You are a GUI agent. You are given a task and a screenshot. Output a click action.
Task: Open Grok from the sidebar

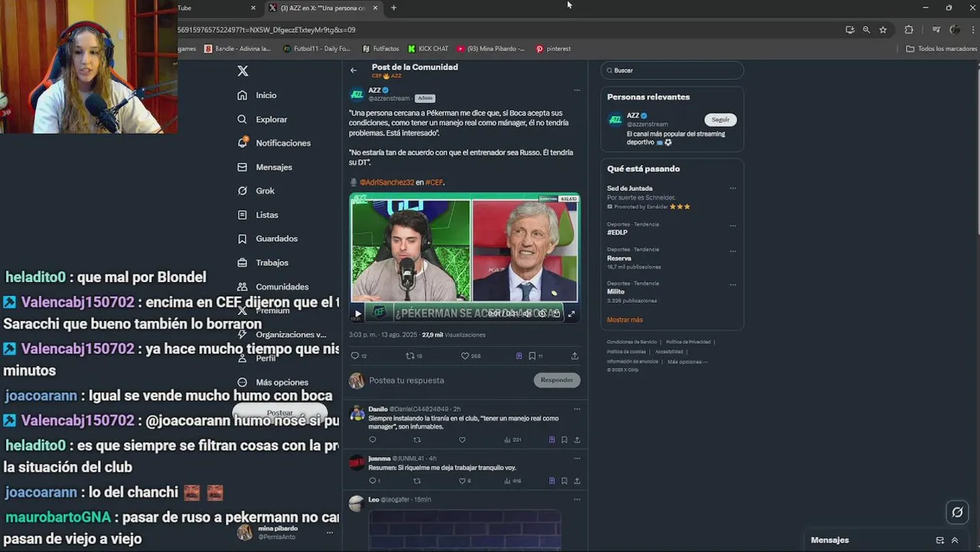pos(257,191)
